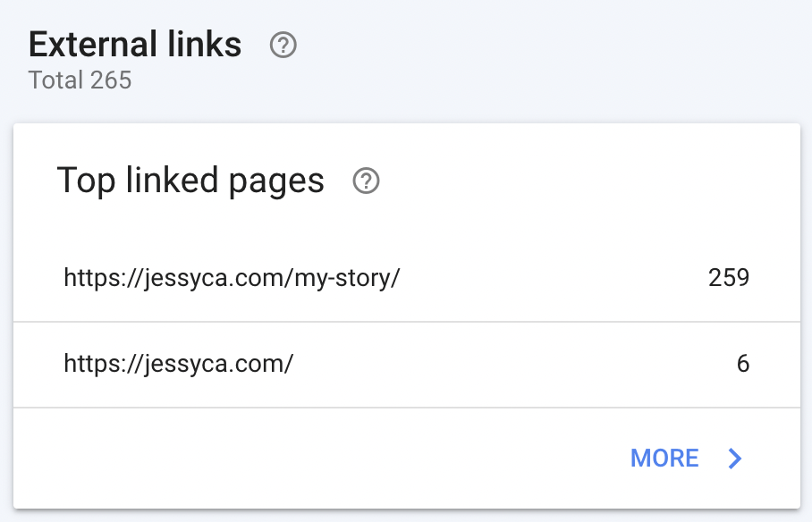
Task: Click empty space between jessyca.com/ URL and 6
Action: [x=515, y=365]
